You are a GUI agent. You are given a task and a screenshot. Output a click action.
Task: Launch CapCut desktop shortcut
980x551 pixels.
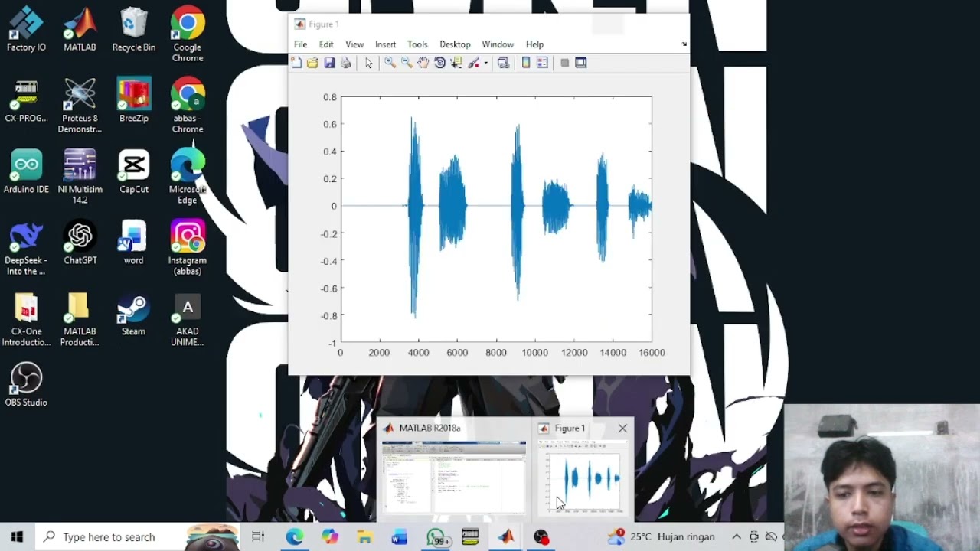coord(134,171)
